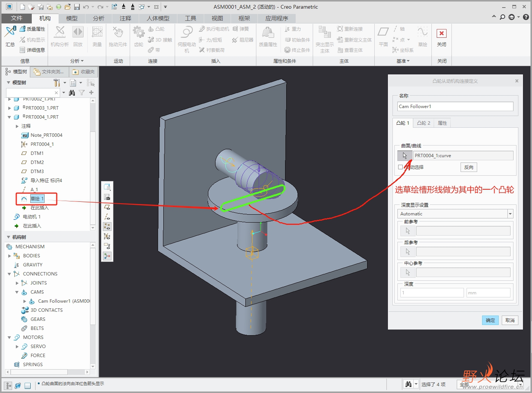This screenshot has width=532, height=393.
Task: Start the 草绘 sketch tool in ribbon
Action: pos(423,36)
